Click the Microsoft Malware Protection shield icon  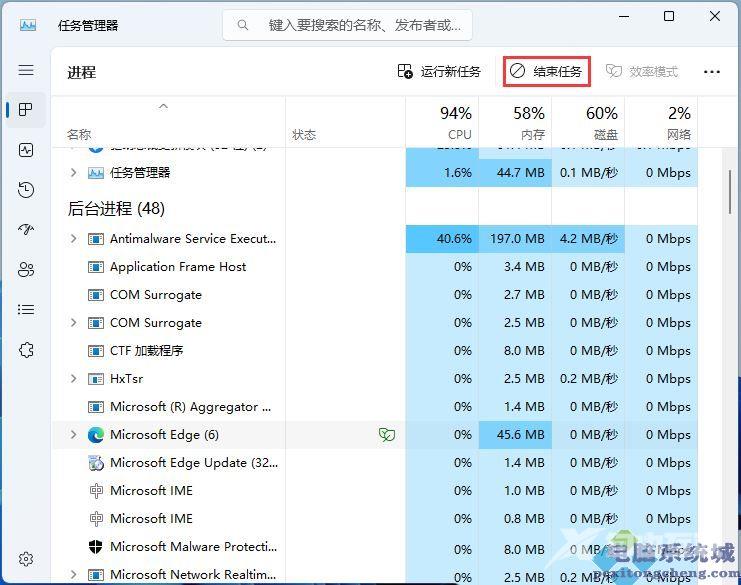96,547
